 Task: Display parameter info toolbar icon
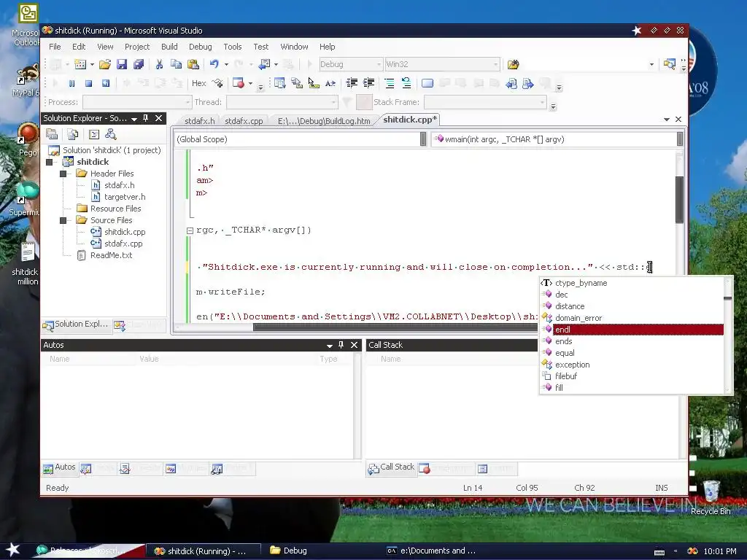(297, 83)
